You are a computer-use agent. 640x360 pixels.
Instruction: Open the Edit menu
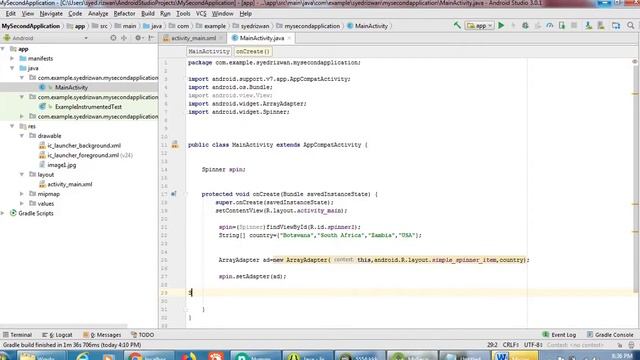tap(11, 13)
